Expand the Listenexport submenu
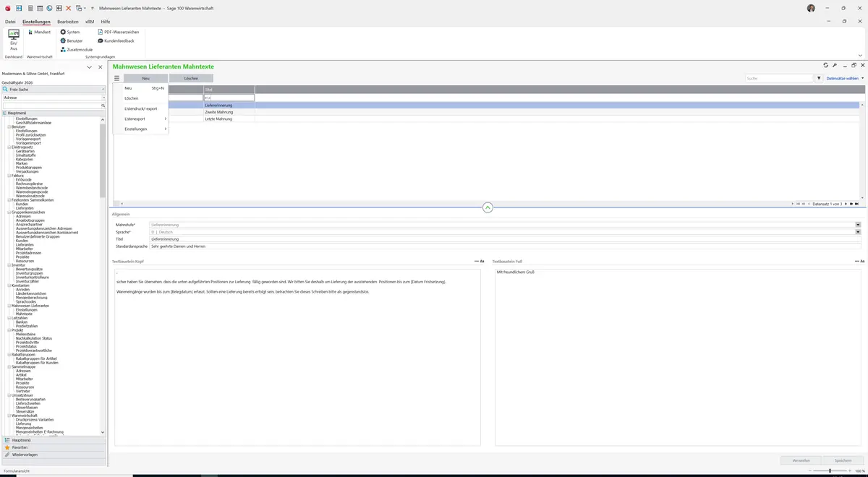 pos(145,119)
